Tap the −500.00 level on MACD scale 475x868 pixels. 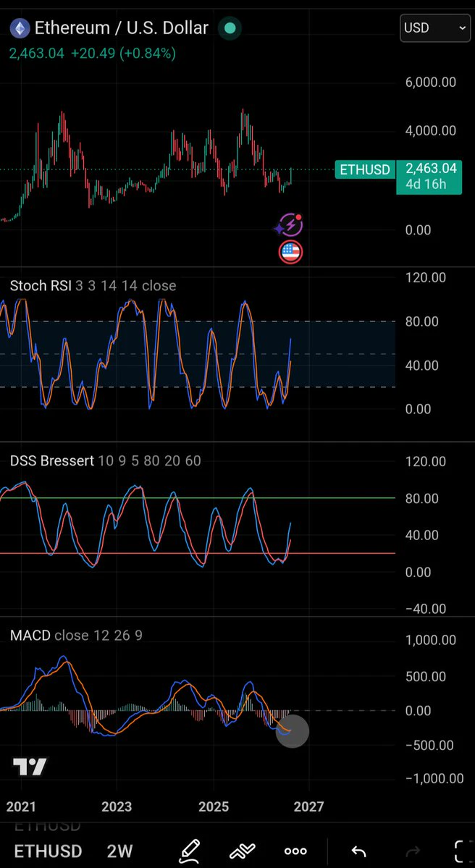[429, 745]
